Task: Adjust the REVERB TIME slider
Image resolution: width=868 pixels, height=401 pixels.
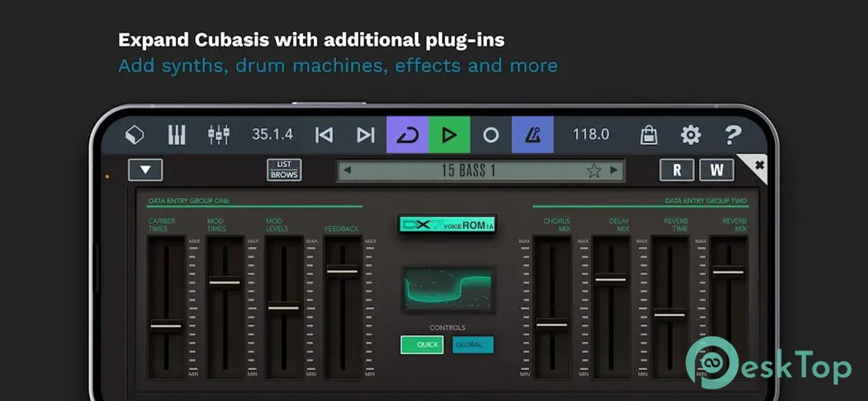Action: (x=670, y=314)
